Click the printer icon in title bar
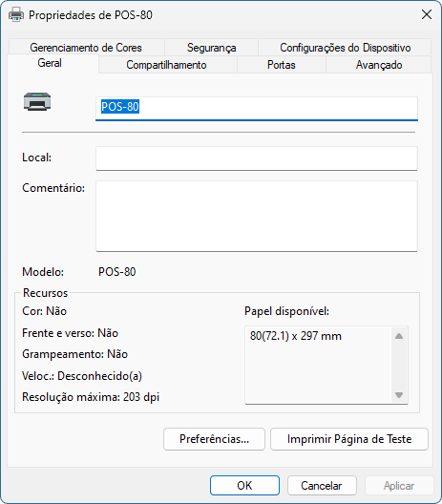442x504 pixels. tap(16, 14)
